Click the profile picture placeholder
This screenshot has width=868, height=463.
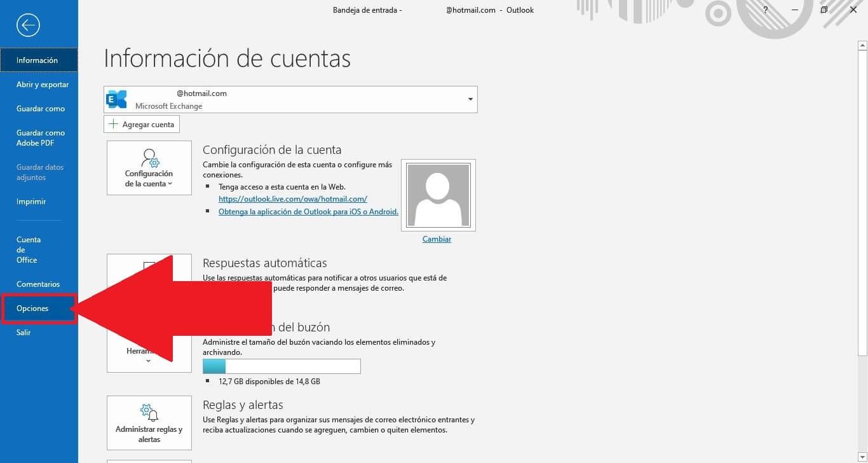(x=438, y=195)
